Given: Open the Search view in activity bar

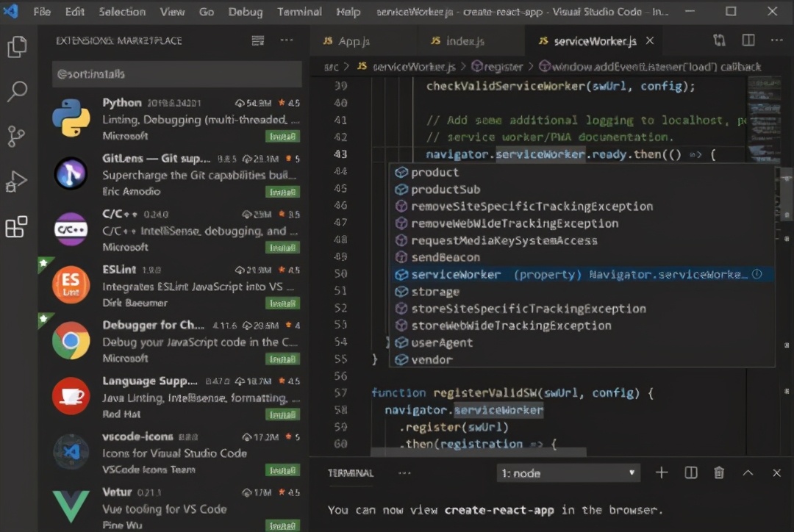Looking at the screenshot, I should tap(17, 92).
